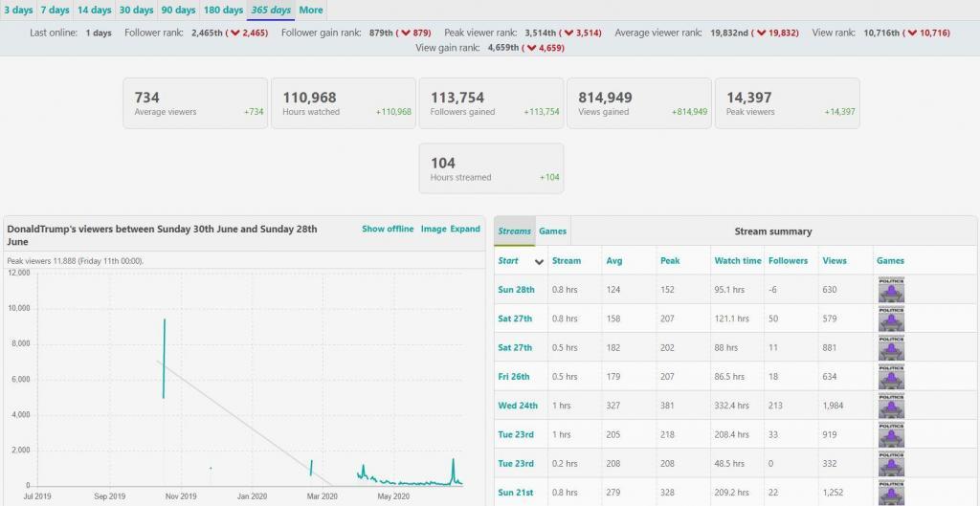Select the Streams tab
The width and height of the screenshot is (980, 506).
[515, 231]
